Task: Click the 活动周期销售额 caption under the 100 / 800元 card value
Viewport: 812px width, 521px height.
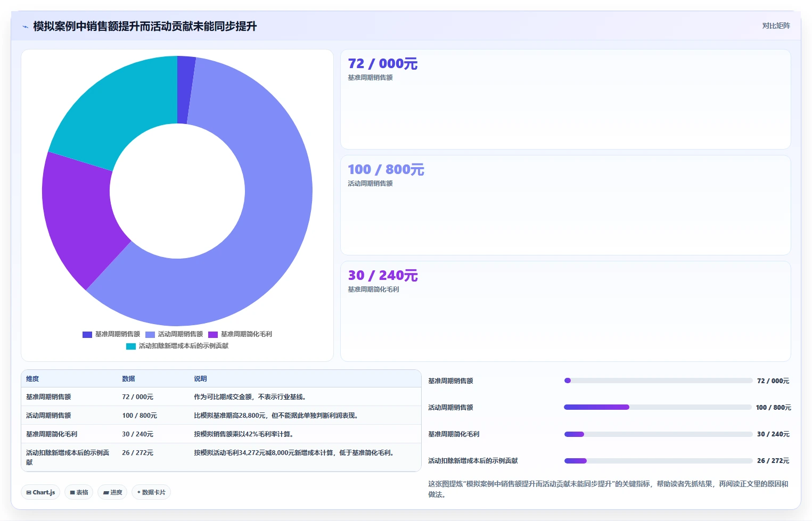Action: [370, 184]
